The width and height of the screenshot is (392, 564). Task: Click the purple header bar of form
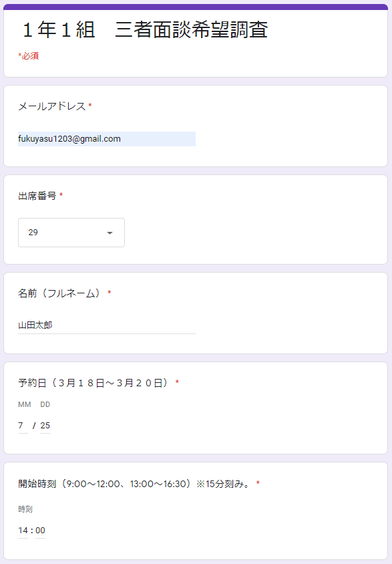click(x=196, y=7)
